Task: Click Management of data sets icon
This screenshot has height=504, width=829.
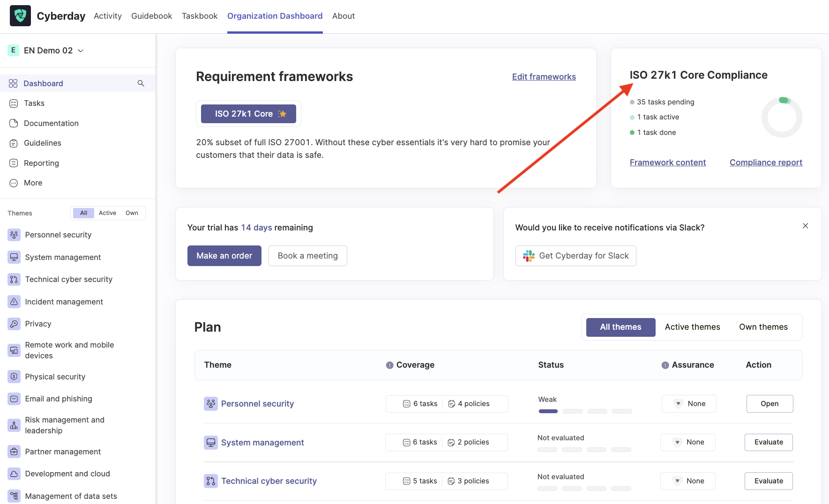Action: click(14, 496)
